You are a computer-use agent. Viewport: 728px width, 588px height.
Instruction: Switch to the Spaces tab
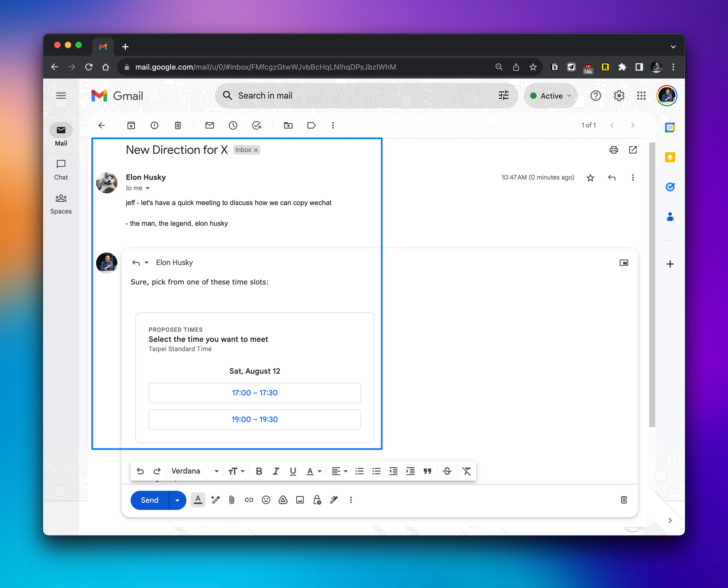[x=61, y=204]
